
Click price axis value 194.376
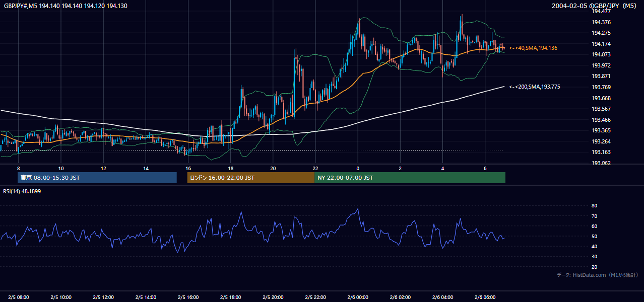tap(601, 22)
